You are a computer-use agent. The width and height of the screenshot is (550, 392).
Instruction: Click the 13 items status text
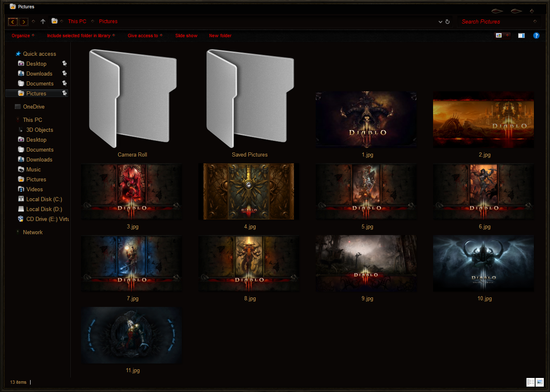(x=18, y=382)
